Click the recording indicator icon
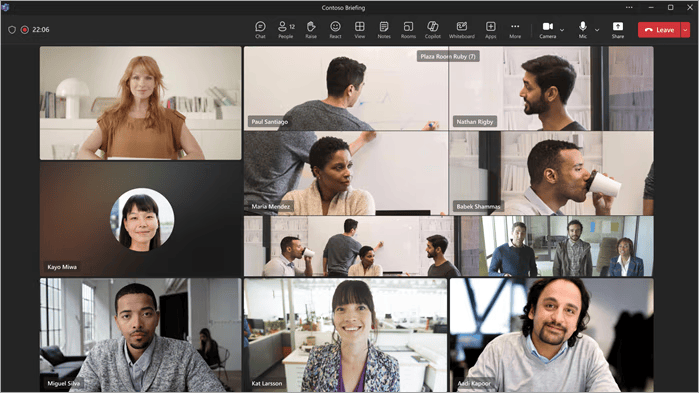Screen dimensions: 699x393 point(25,30)
